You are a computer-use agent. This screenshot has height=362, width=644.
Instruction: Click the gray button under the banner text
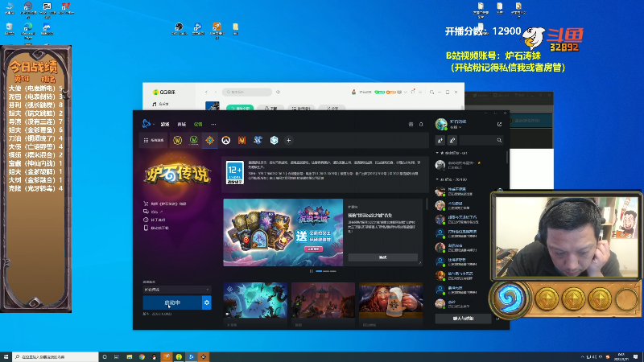coord(383,257)
